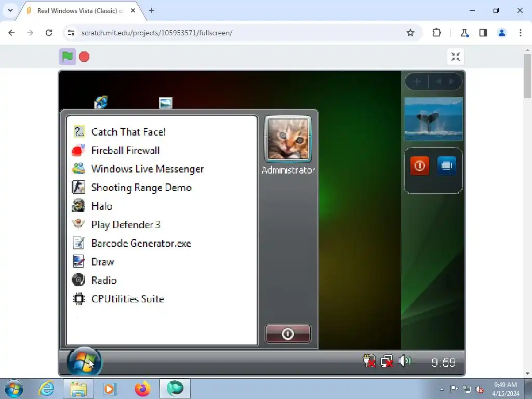Viewport: 532px width, 399px height.
Task: Toggle the browser side panel
Action: pos(483,33)
